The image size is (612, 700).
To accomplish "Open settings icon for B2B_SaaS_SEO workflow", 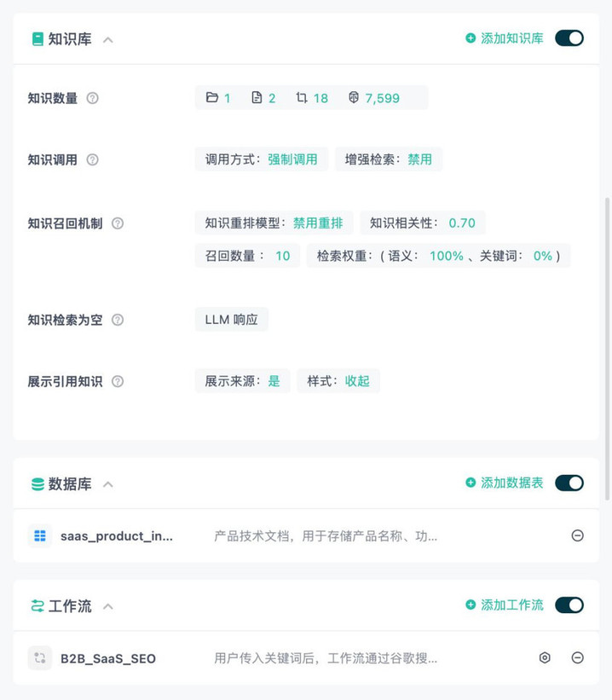I will tap(545, 658).
